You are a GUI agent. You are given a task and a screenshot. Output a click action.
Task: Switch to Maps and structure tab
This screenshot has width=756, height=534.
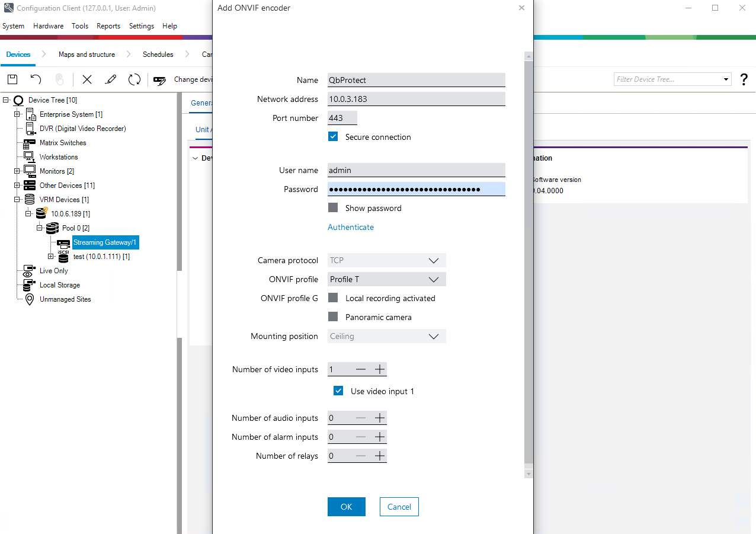click(87, 55)
